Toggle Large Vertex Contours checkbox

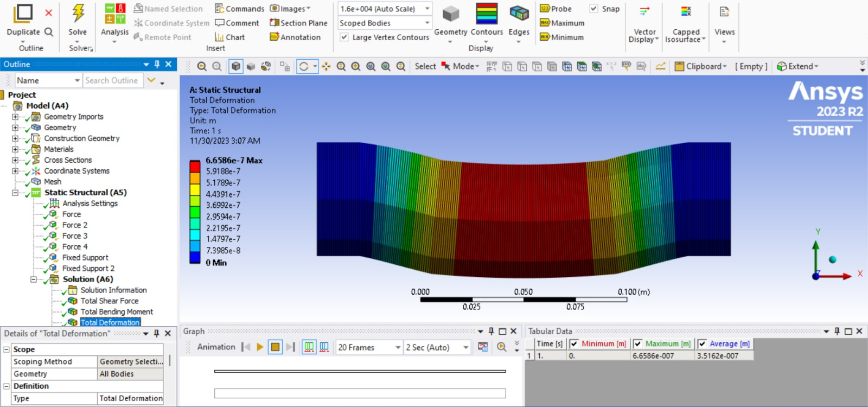[344, 37]
